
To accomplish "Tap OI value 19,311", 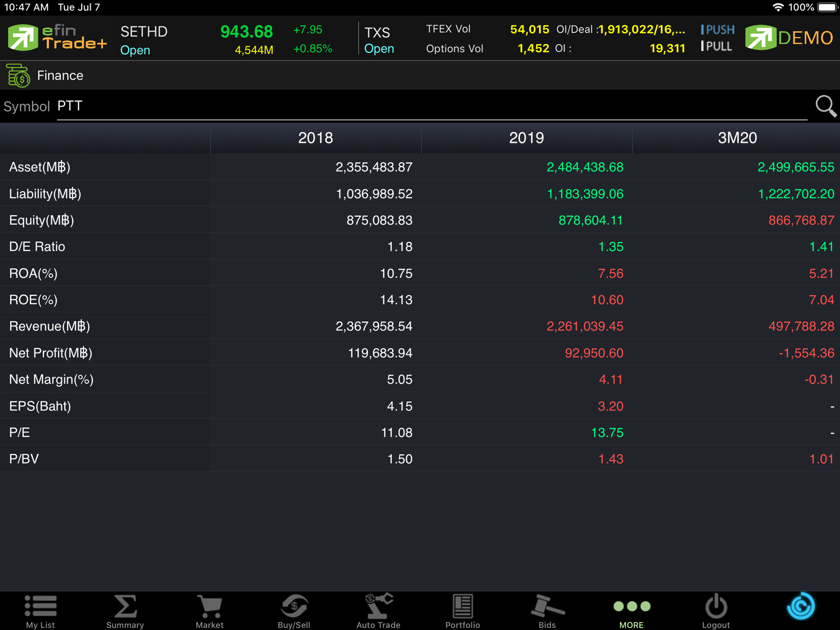I will coord(667,48).
